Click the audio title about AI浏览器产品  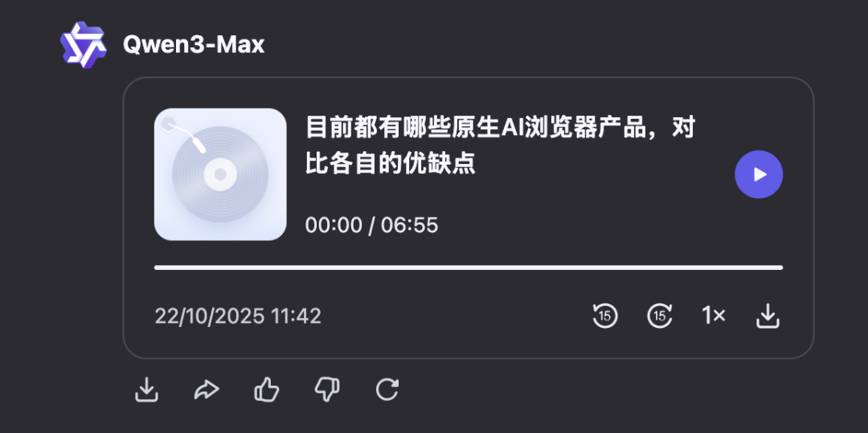point(500,145)
